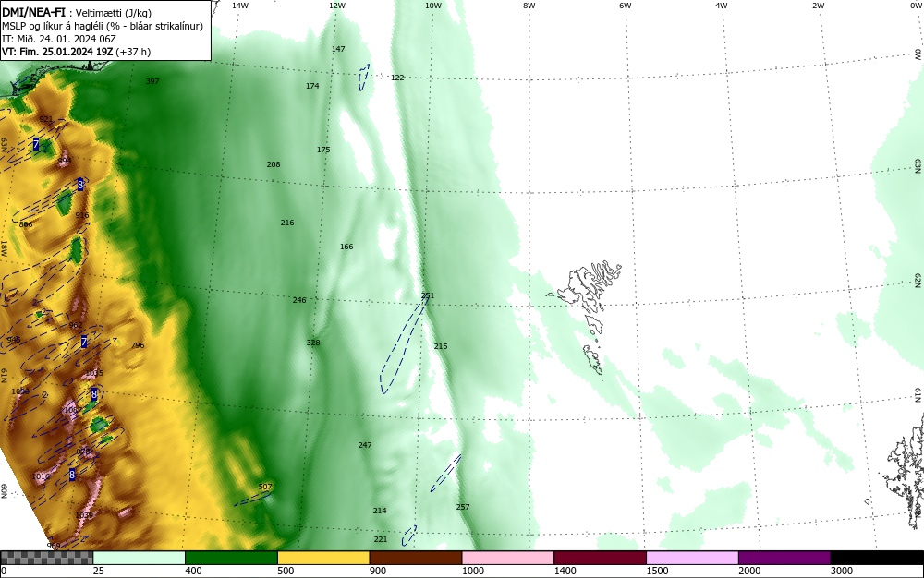Viewport: 924px width, 578px height.
Task: Click the map value 916
Action: [82, 215]
